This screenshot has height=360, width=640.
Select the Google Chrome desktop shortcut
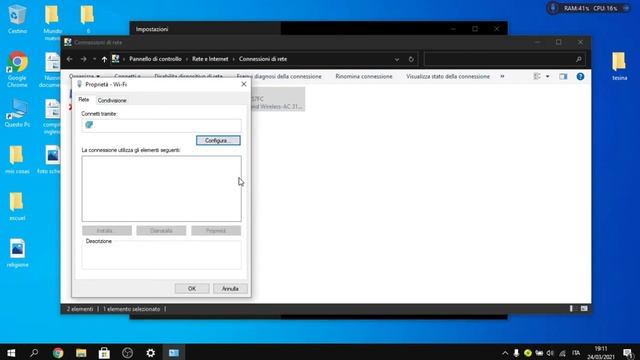point(17,69)
